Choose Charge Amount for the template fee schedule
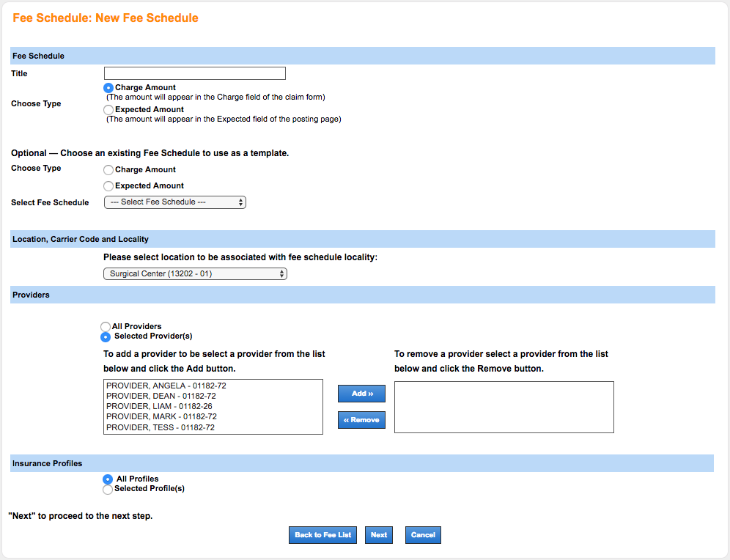Image resolution: width=730 pixels, height=560 pixels. [108, 169]
